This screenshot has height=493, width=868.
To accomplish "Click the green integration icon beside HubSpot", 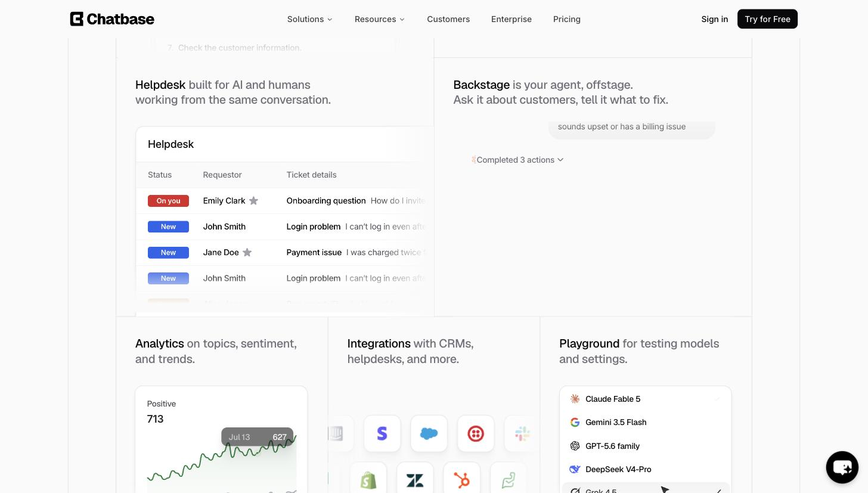I will pyautogui.click(x=508, y=480).
